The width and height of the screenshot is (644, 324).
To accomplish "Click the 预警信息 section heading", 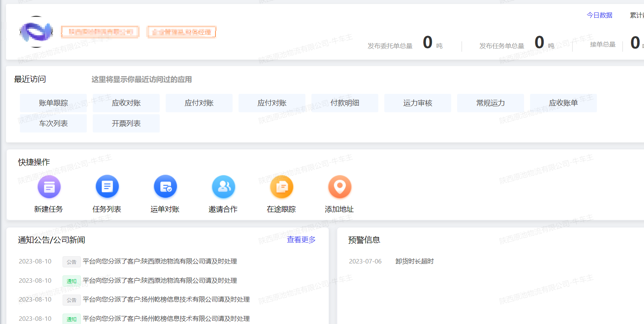I will 364,240.
